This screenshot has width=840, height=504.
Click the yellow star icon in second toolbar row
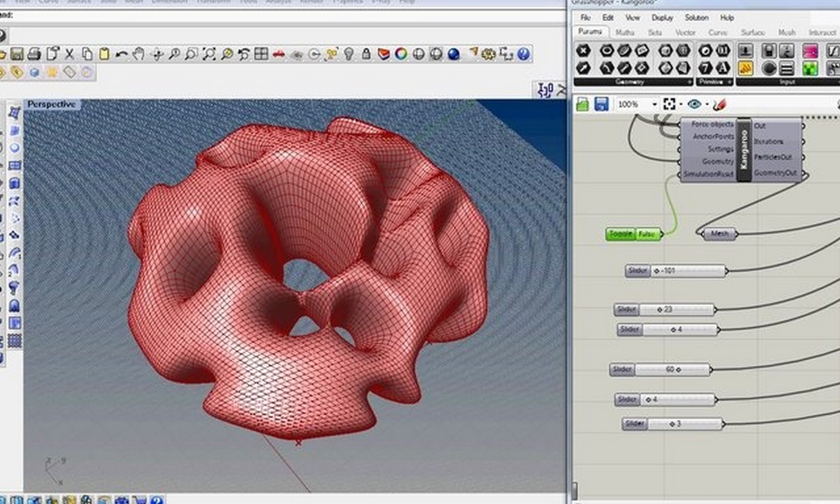click(x=52, y=72)
